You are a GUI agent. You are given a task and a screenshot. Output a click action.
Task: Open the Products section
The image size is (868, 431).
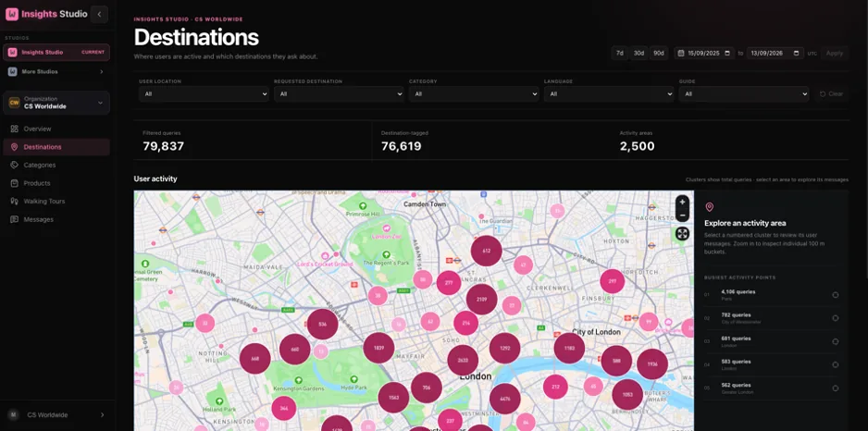pos(56,183)
